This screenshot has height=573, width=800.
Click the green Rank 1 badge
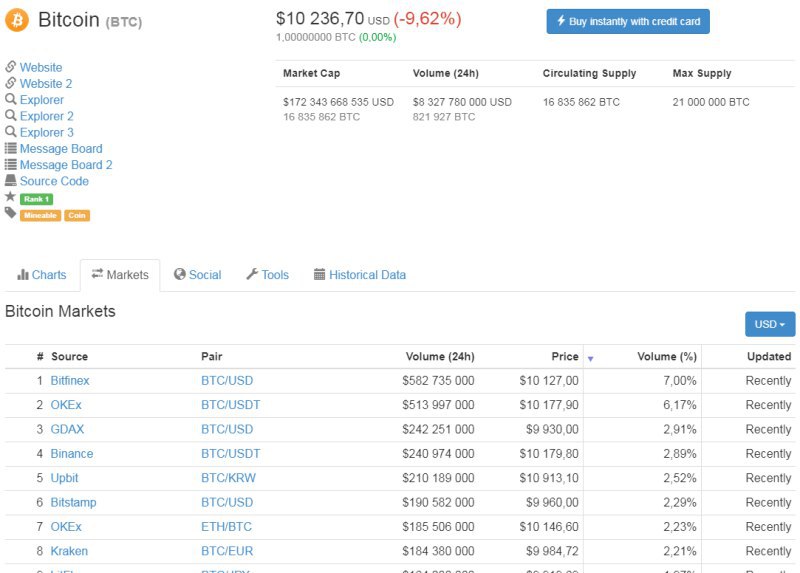click(x=36, y=199)
